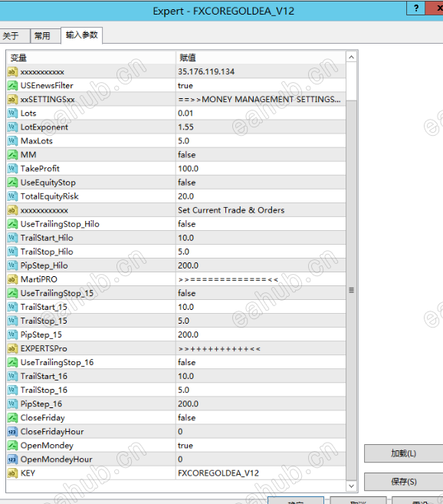Click the icon beside TakeProfit
Image resolution: width=443 pixels, height=504 pixels.
pos(12,169)
